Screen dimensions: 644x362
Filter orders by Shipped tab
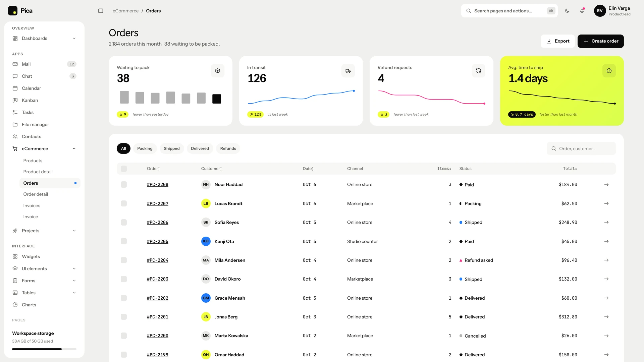pyautogui.click(x=172, y=148)
